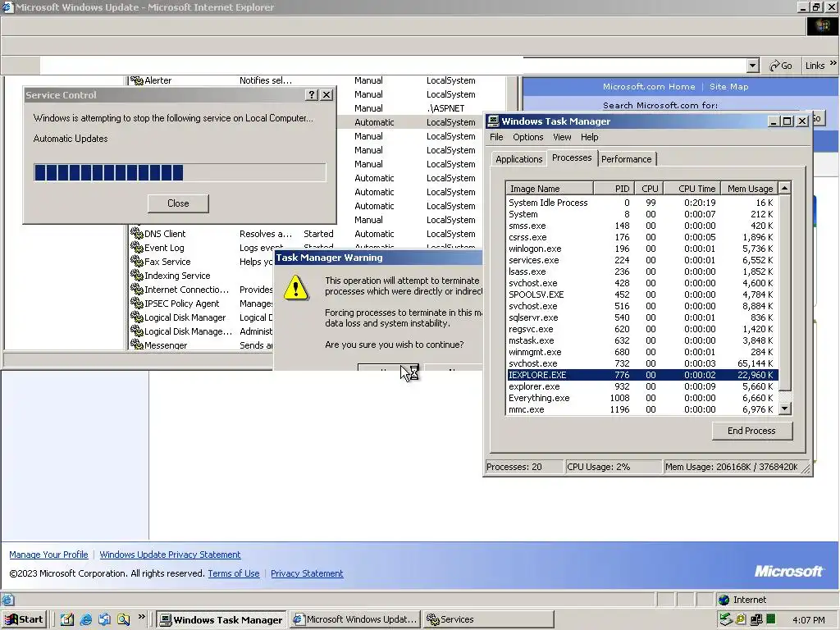Click into the IE address bar field
This screenshot has width=840, height=630.
(393, 66)
